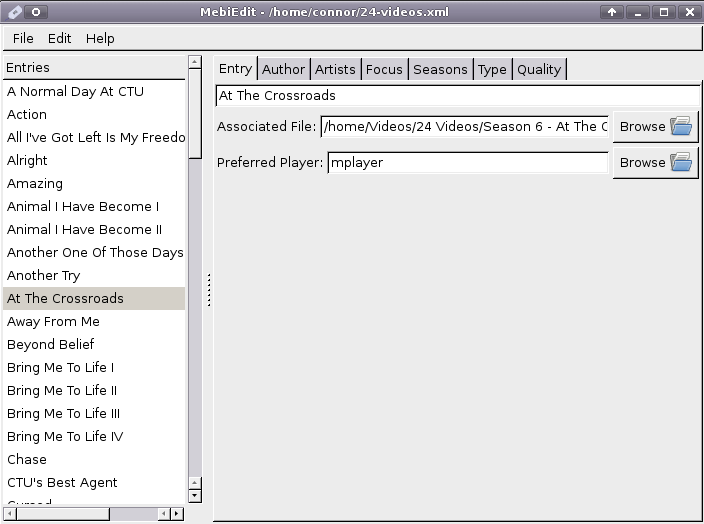Click the folder icon beside Preferred Player
This screenshot has height=524, width=704.
tap(681, 163)
